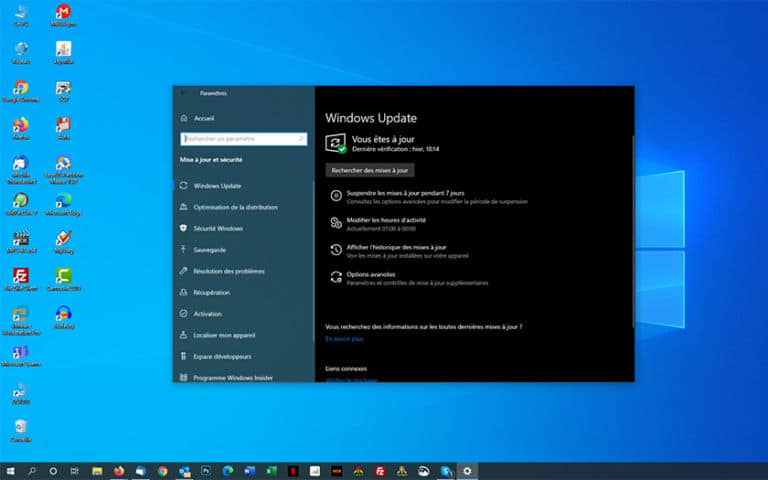The width and height of the screenshot is (768, 480).
Task: Click the Accueil home icon
Action: [x=183, y=118]
